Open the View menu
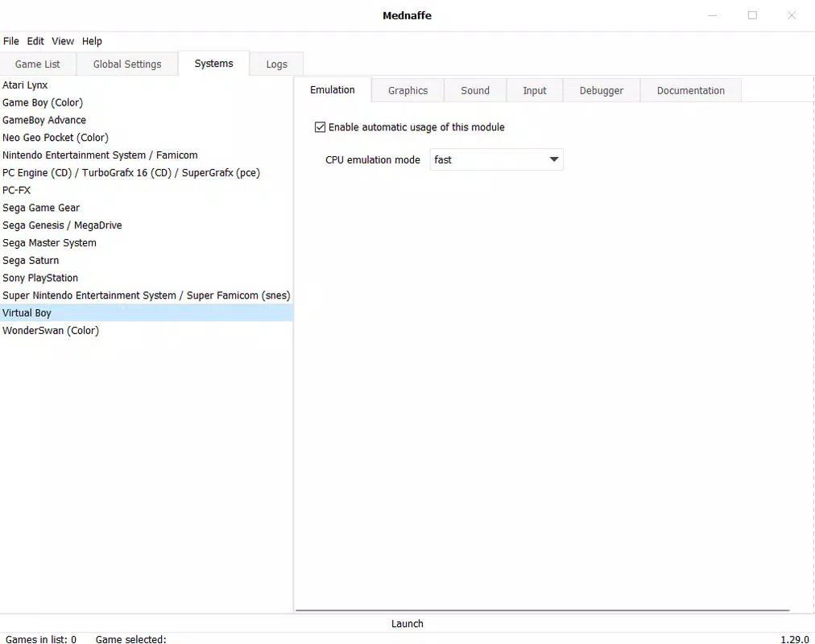This screenshot has height=644, width=815. (x=63, y=41)
